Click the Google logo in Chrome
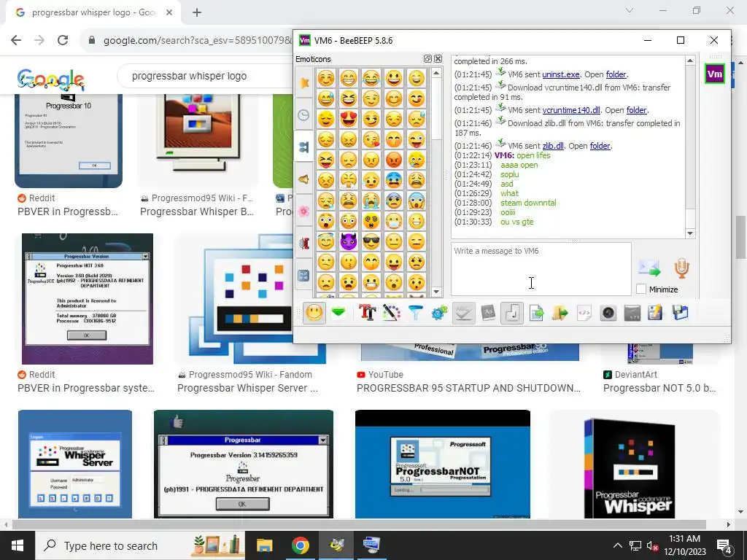 click(x=51, y=79)
